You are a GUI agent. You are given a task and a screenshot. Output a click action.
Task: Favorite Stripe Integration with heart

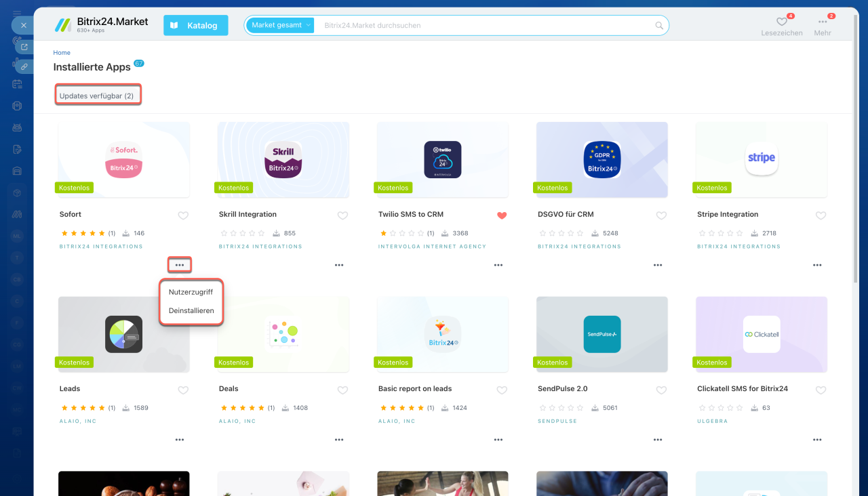tap(821, 215)
